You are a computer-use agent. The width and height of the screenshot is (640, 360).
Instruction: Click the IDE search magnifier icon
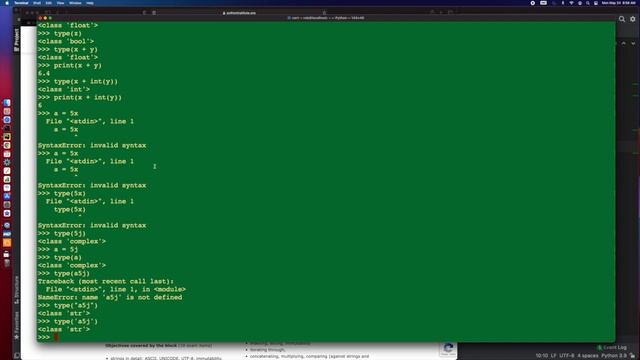622,19
